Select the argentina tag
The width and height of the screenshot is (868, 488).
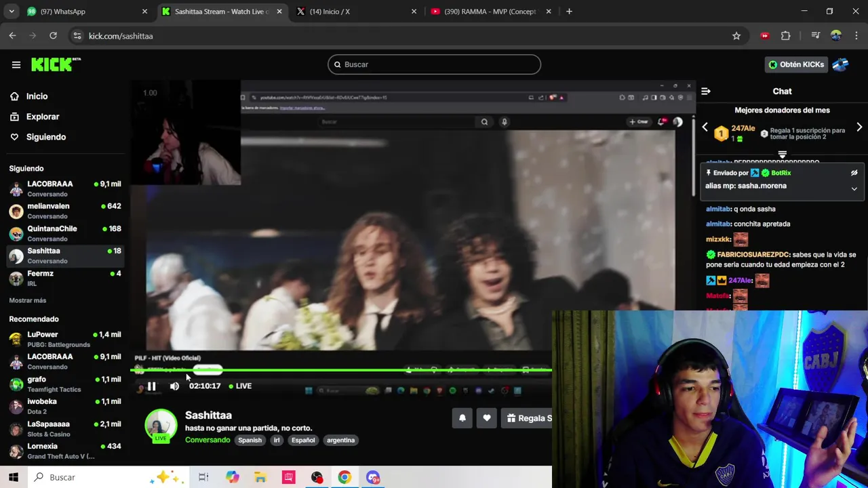point(340,441)
